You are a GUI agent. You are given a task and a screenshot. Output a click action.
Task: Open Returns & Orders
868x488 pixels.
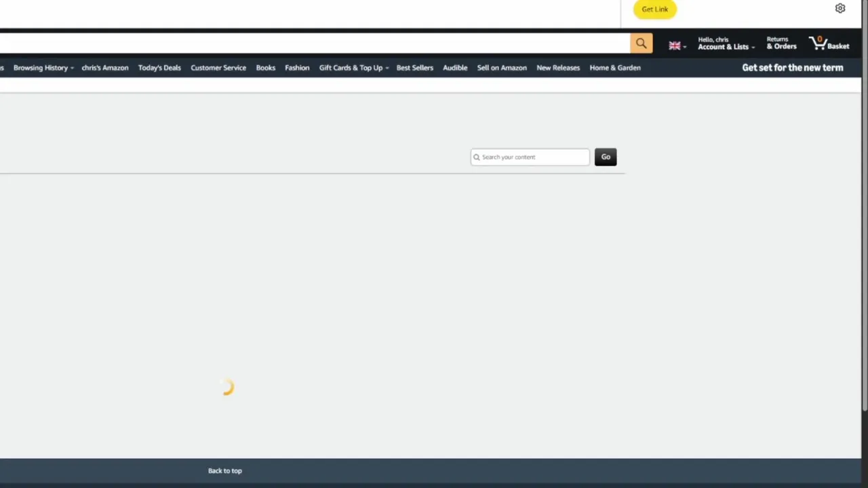pos(781,43)
